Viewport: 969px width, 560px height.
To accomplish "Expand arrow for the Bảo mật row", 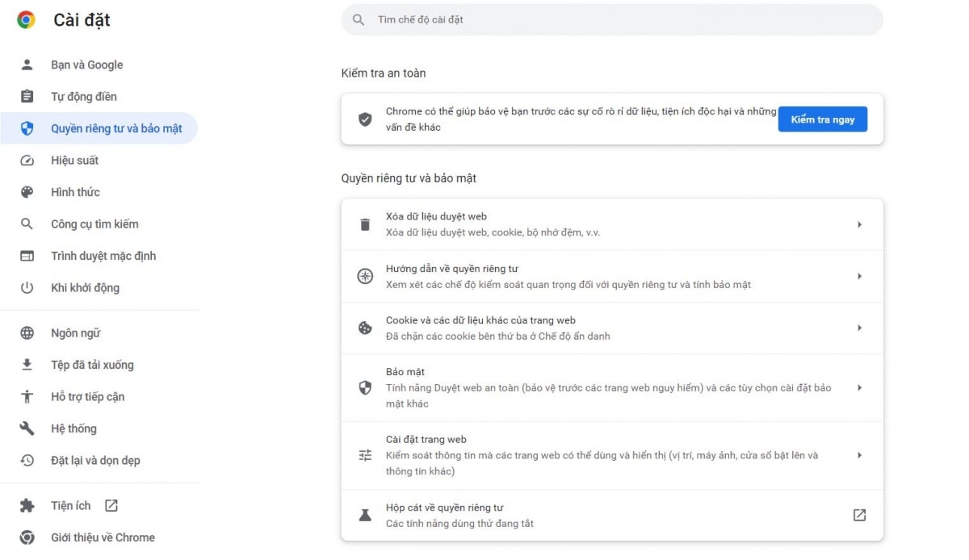I will (859, 387).
